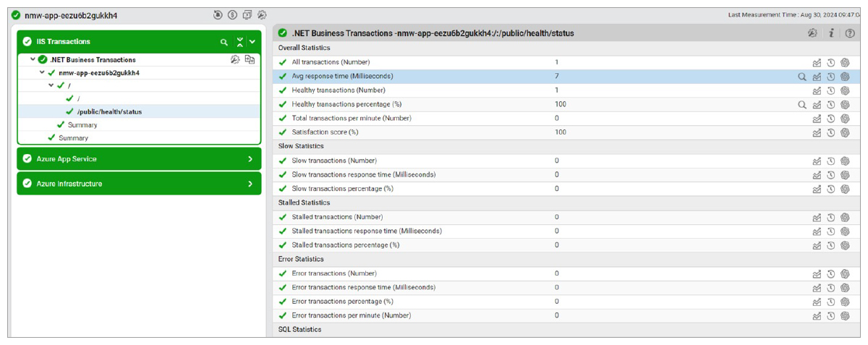The width and height of the screenshot is (868, 345).
Task: Click the Total transactions per minute (Number) label
Action: pyautogui.click(x=352, y=119)
